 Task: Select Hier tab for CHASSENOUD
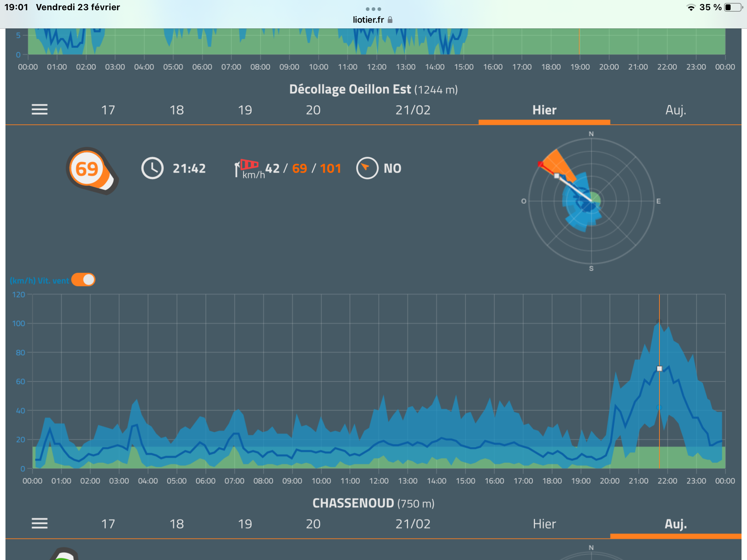tap(544, 524)
